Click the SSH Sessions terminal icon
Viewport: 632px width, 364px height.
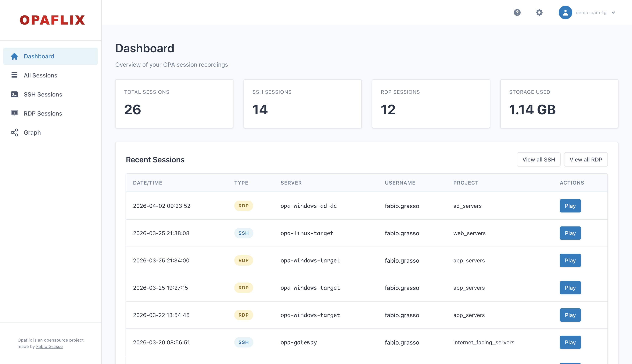(14, 94)
